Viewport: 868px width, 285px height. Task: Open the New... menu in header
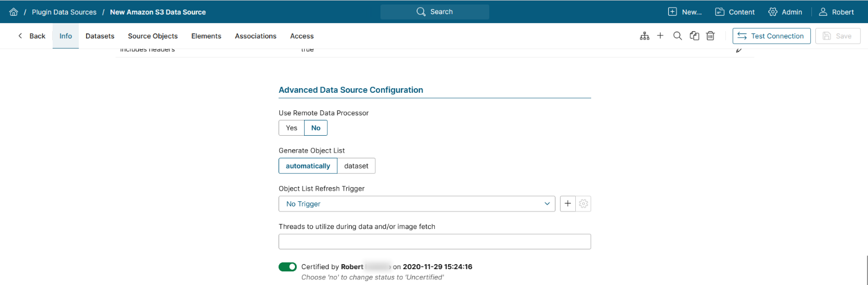[685, 12]
